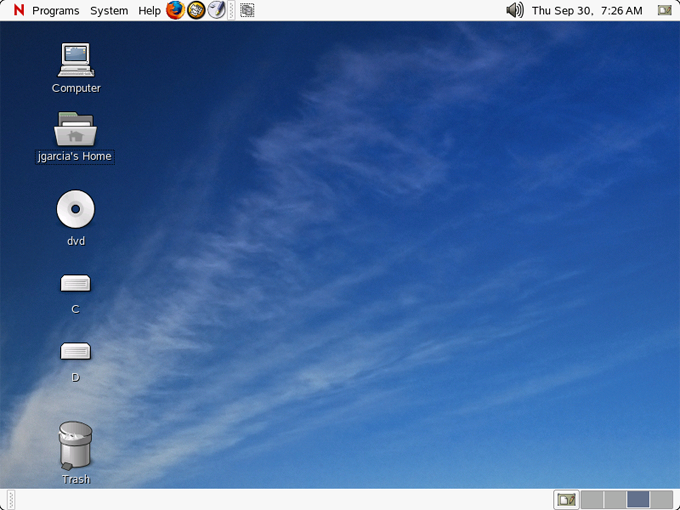Open the Help menu
This screenshot has width=680, height=510.
[149, 10]
